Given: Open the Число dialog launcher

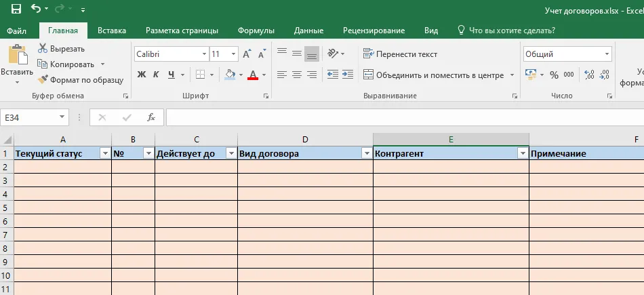Looking at the screenshot, I should coord(609,96).
